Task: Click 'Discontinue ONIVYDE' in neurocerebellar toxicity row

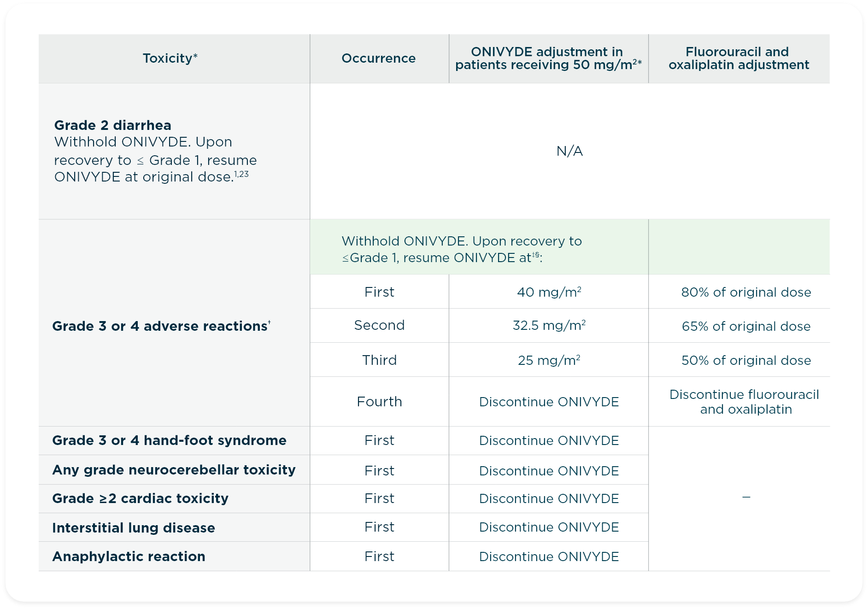Action: (x=549, y=471)
